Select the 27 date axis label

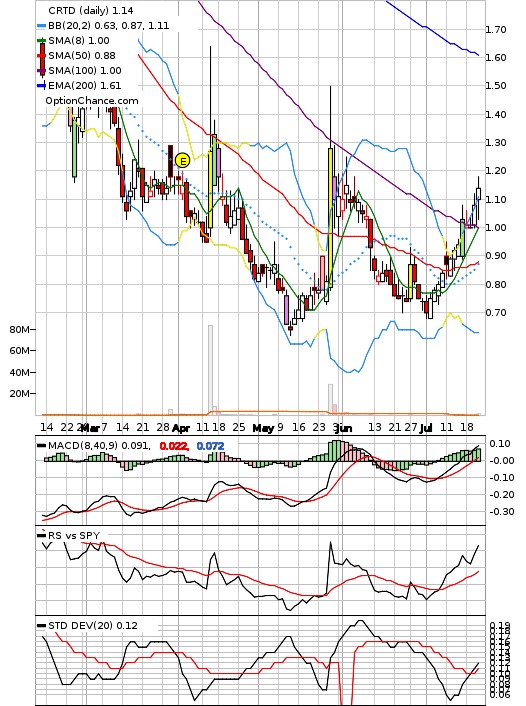410,427
